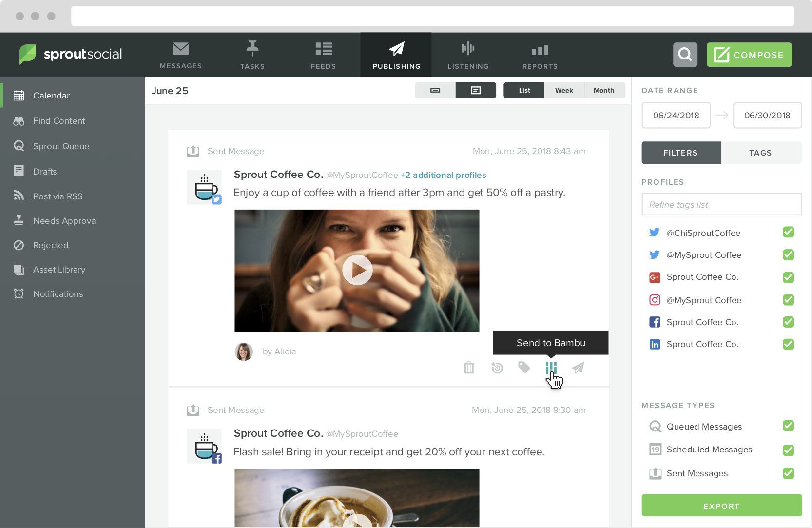Screen dimensions: 812x528
Task: Click the LinkedIn icon beside Sprout Coffee Co.
Action: pos(655,344)
